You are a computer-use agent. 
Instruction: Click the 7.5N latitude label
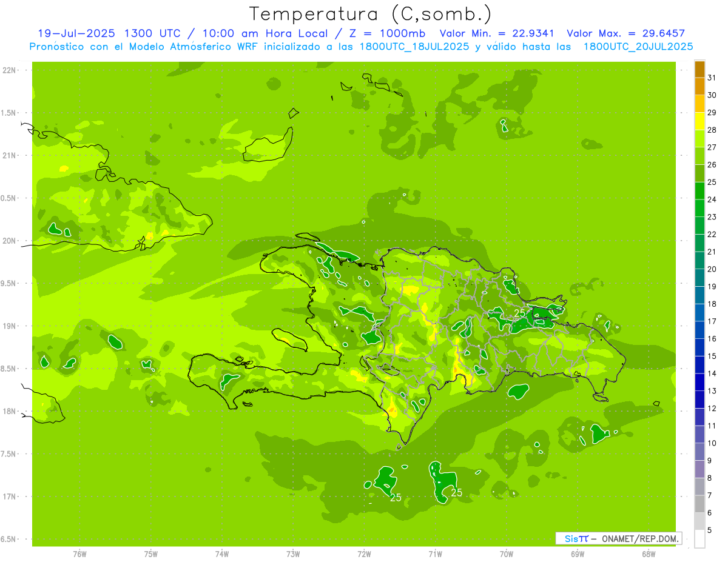(x=8, y=453)
